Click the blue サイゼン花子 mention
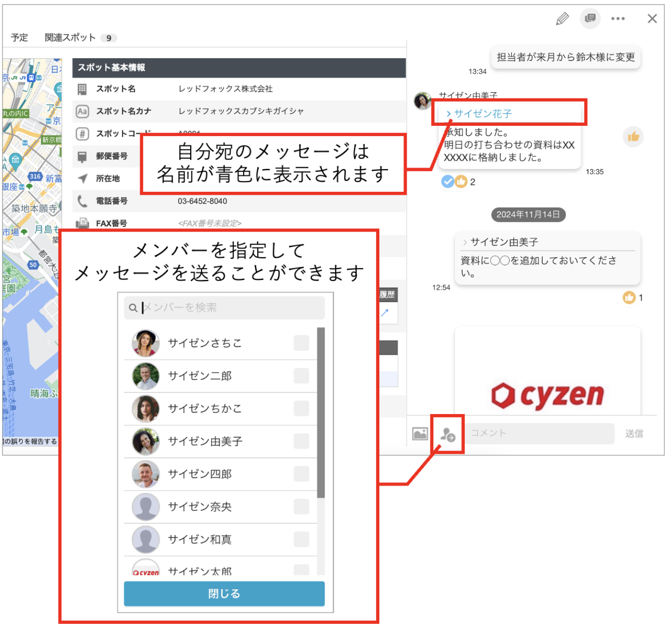672x628 pixels. point(483,114)
